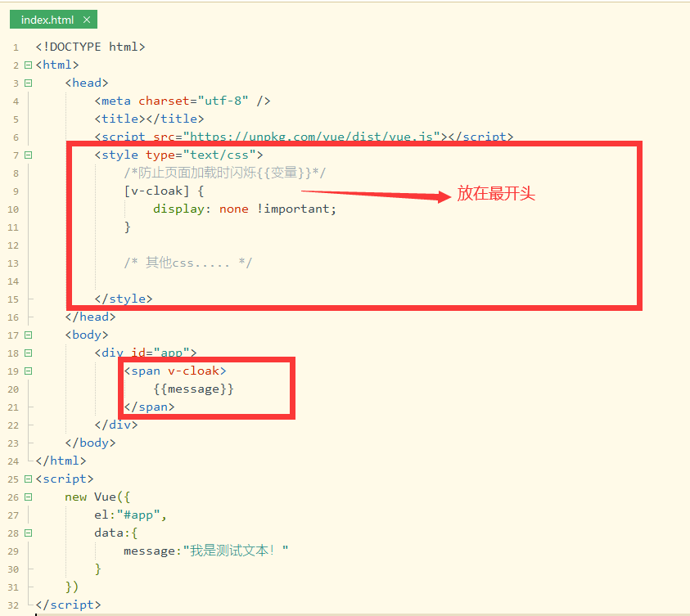Viewport: 690px width, 616px height.
Task: Click display: none !important; declaration
Action: 245,209
